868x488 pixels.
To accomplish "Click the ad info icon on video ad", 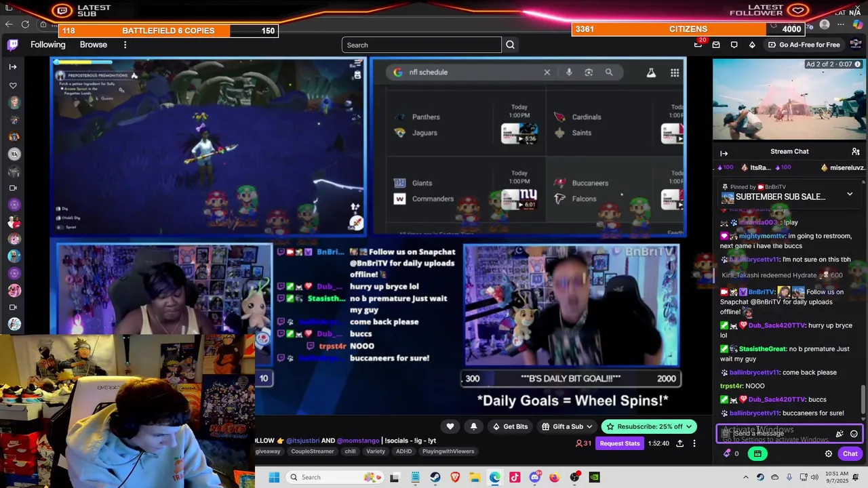I will 858,64.
